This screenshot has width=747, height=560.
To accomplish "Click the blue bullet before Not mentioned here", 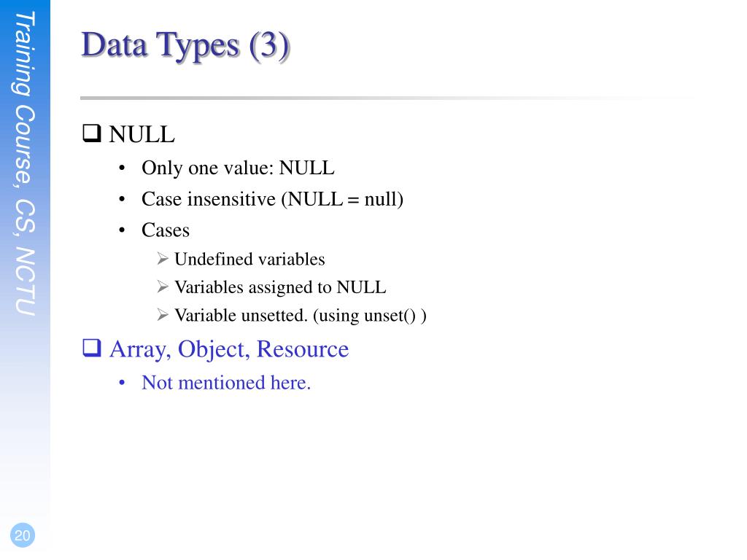I will (x=122, y=383).
